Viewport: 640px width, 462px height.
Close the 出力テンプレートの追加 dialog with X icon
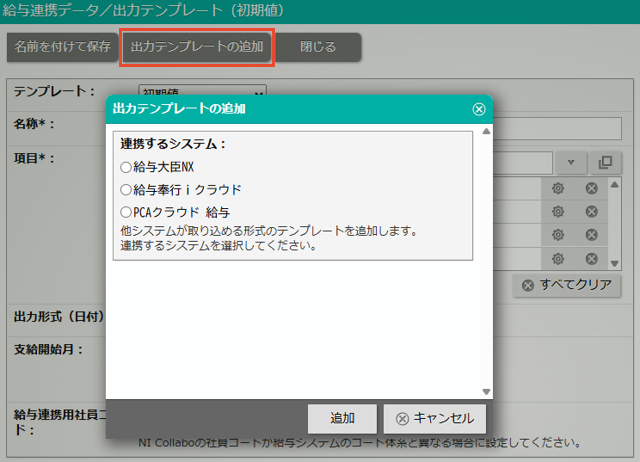[479, 109]
